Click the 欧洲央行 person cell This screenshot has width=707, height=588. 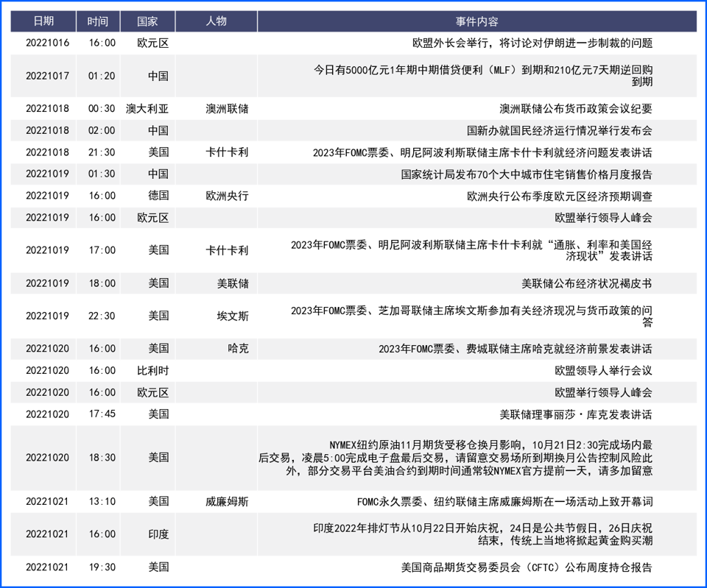coord(227,196)
